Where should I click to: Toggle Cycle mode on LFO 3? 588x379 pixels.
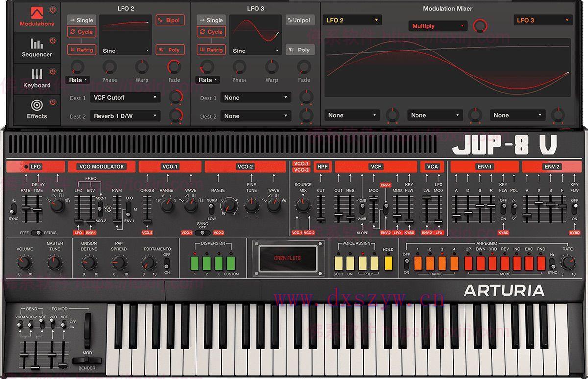[211, 32]
